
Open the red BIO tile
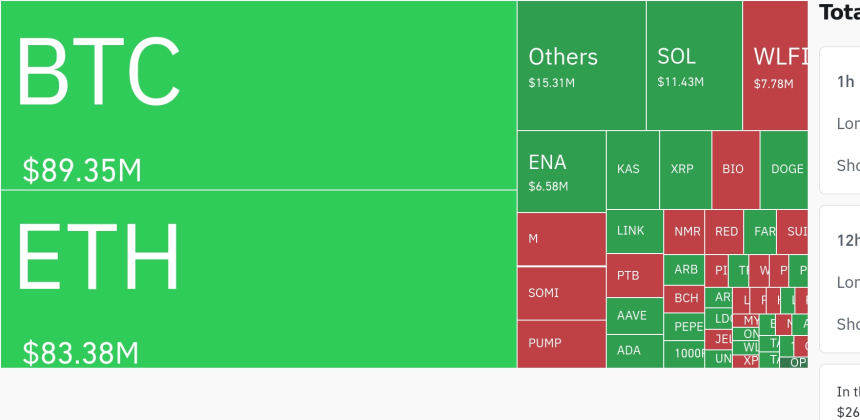(734, 169)
